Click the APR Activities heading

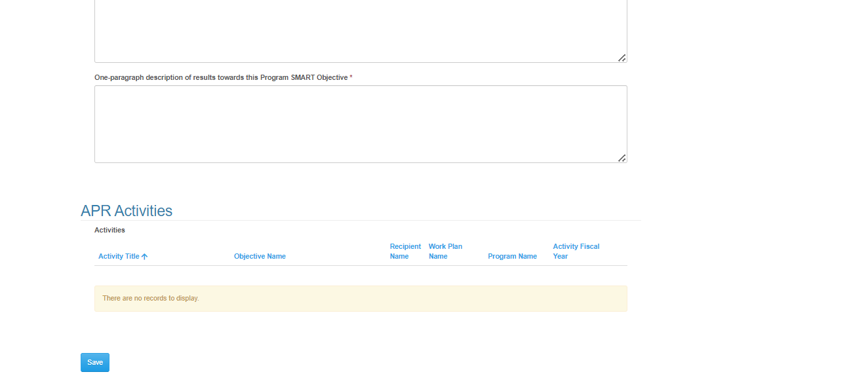(127, 211)
